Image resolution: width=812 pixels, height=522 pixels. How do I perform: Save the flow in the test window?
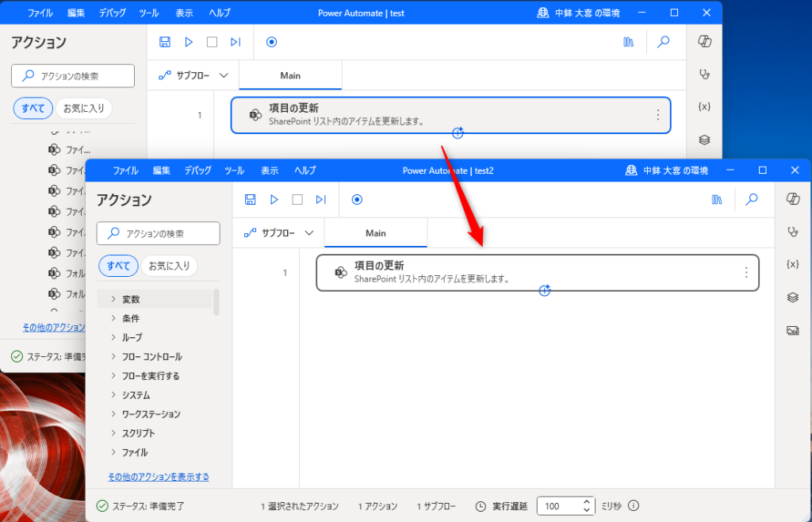pos(165,42)
